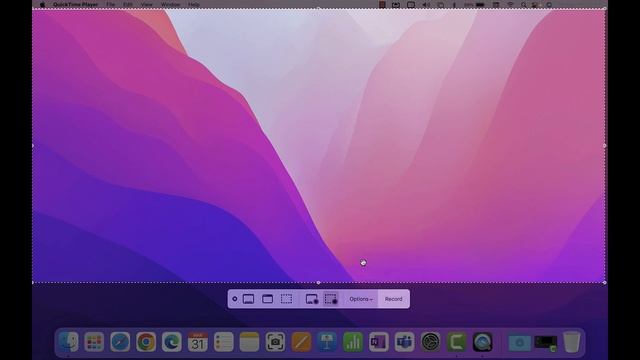Click the bottom-left corner selection handle
Viewport: 640px width, 360px height.
tap(33, 282)
